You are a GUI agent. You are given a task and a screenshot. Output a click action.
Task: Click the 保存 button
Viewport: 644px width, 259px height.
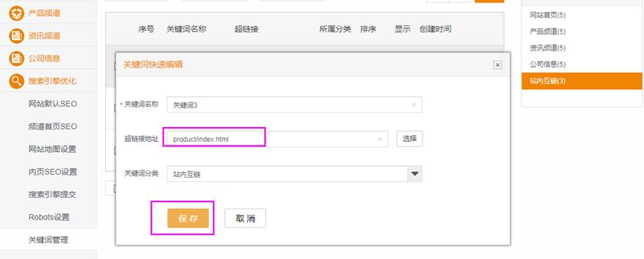[x=188, y=218]
